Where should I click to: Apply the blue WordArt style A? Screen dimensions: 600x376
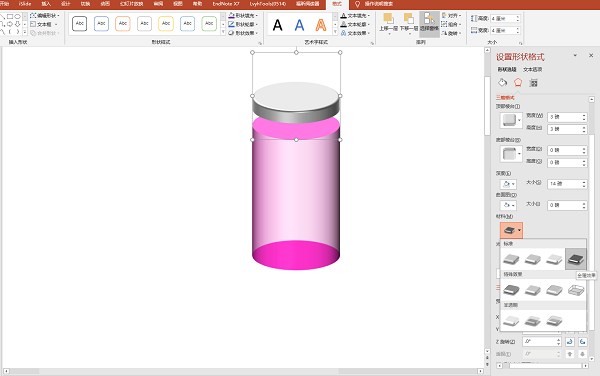(x=299, y=25)
